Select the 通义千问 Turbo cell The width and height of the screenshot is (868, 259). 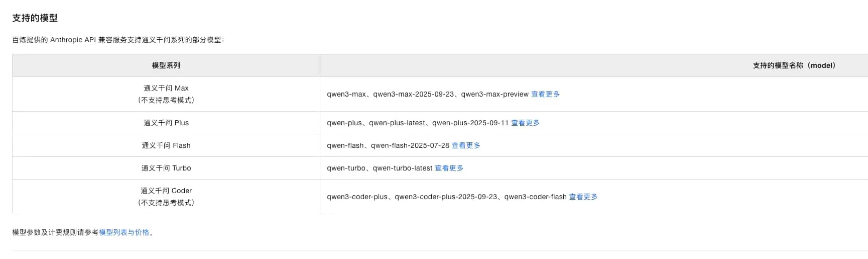point(166,168)
